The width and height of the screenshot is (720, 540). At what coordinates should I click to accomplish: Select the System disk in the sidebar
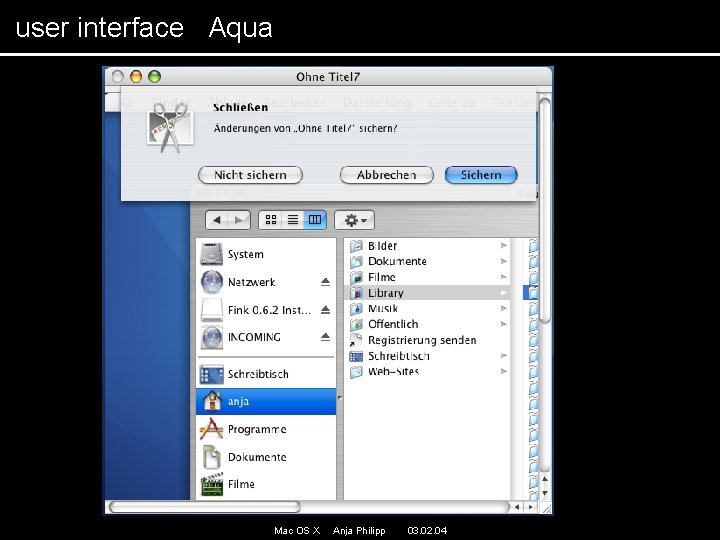click(x=266, y=254)
